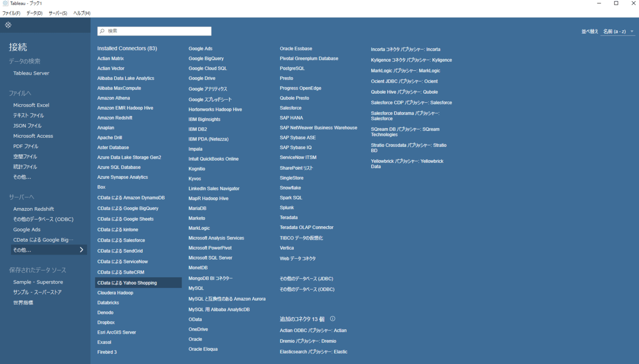Choose JSON ファイル connection
The width and height of the screenshot is (639, 364).
(27, 126)
